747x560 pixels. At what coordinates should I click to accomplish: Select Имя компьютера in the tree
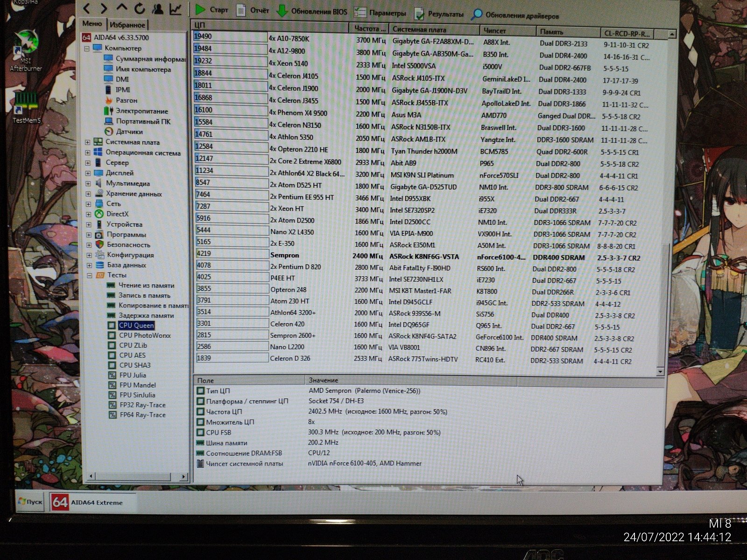point(138,69)
